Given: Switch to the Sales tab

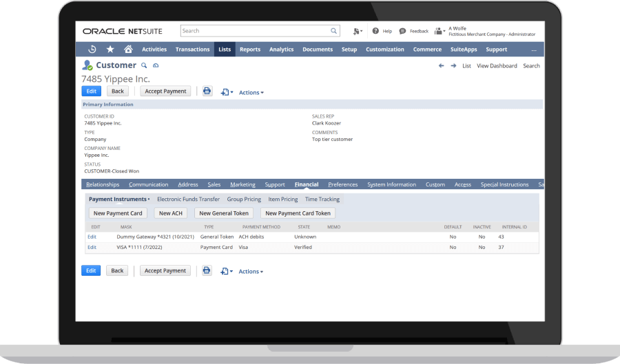Looking at the screenshot, I should point(214,184).
